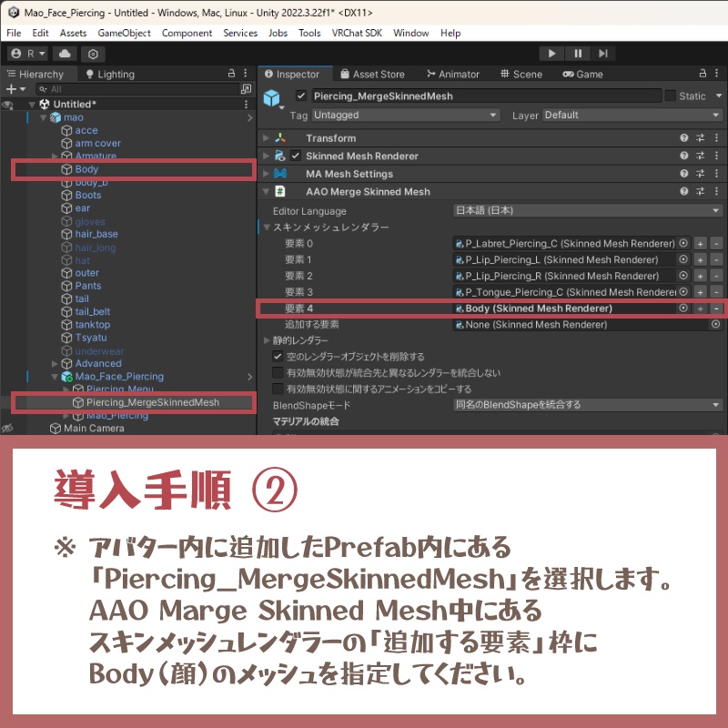Expand the Transform component

click(x=266, y=138)
